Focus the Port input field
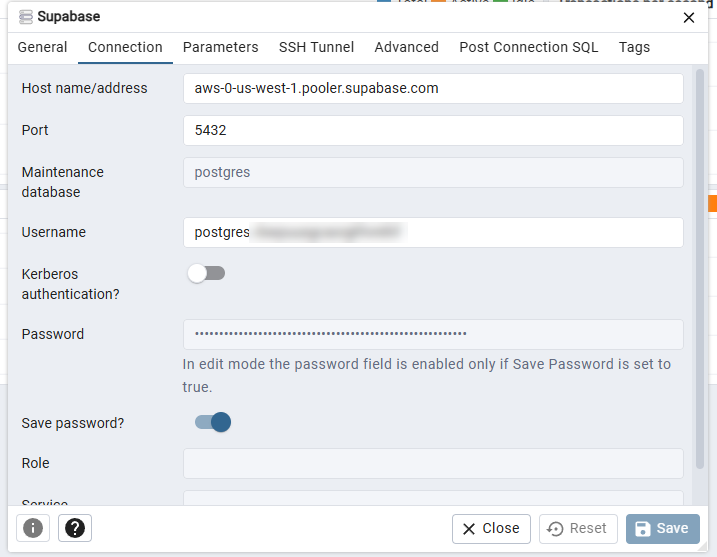 pos(433,130)
